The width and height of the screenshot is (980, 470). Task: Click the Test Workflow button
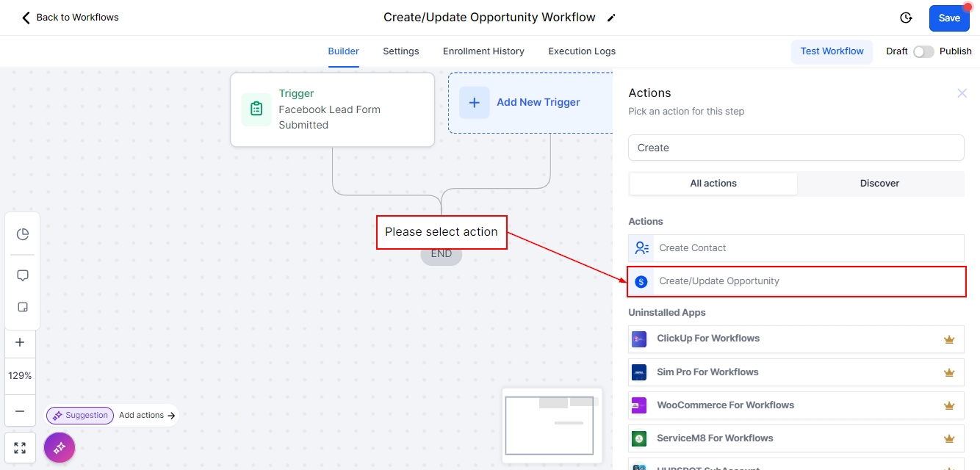tap(832, 51)
